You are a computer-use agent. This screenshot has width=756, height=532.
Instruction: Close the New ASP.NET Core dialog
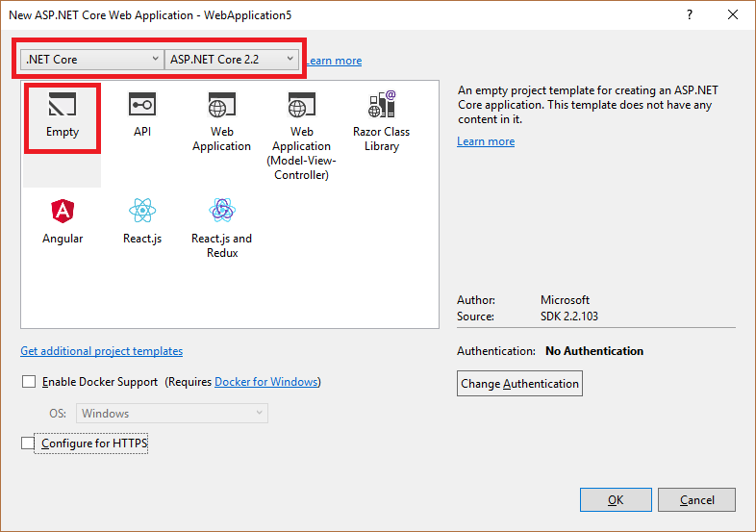(x=733, y=15)
